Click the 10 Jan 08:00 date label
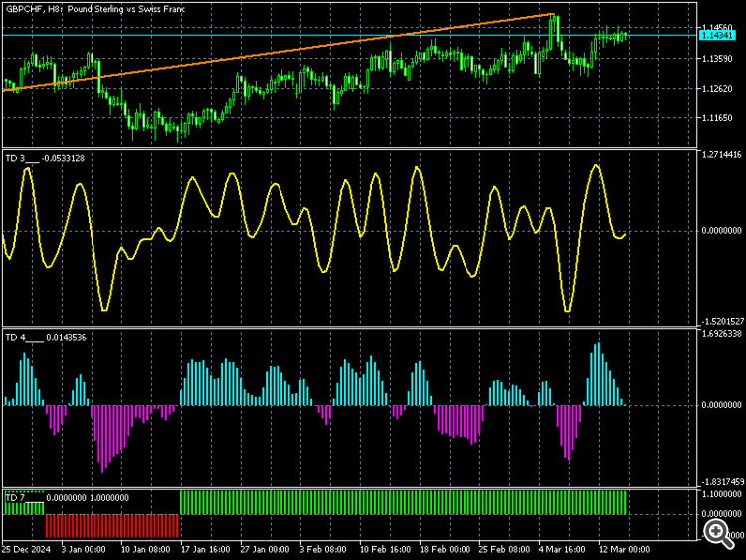The height and width of the screenshot is (560, 746). click(x=145, y=549)
